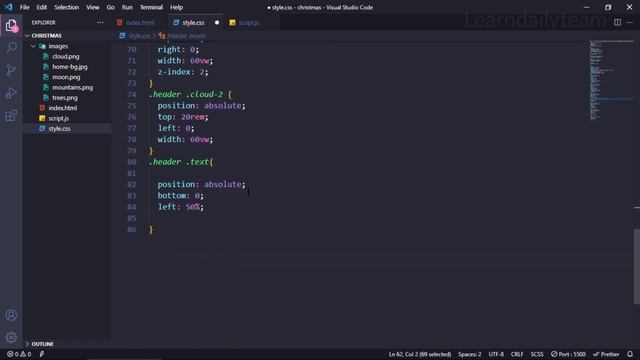640x360 pixels.
Task: Click the vertical editor scrollbar thumb
Action: [x=636, y=267]
